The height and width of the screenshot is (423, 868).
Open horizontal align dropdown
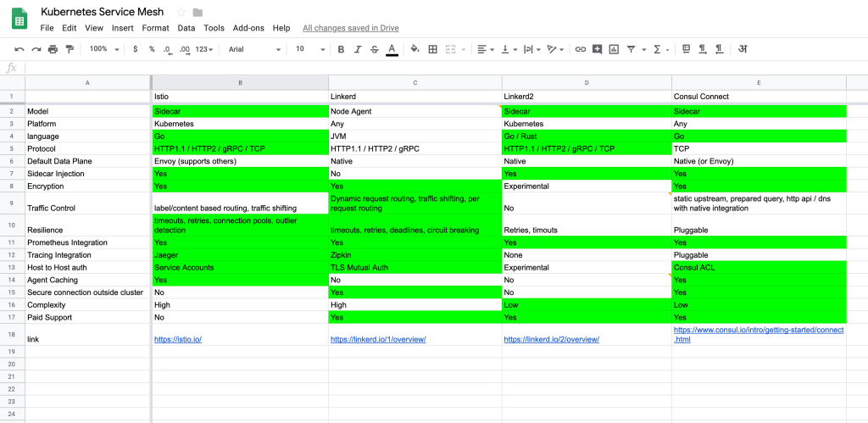(486, 49)
